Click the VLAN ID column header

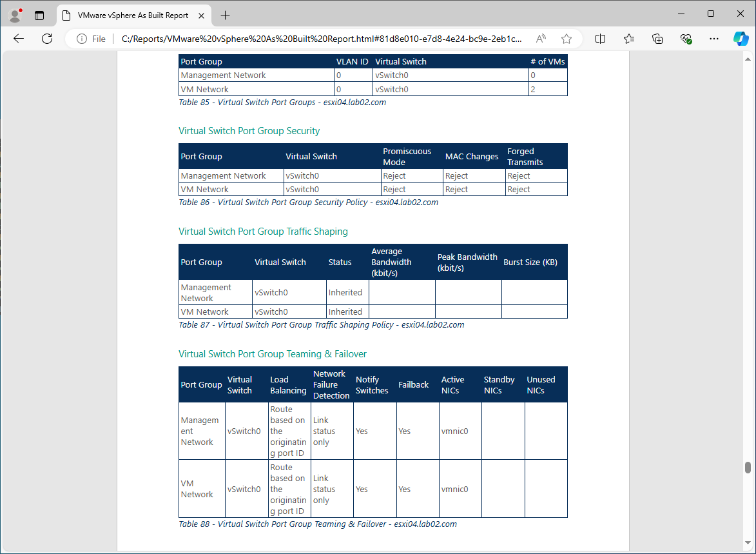tap(352, 61)
